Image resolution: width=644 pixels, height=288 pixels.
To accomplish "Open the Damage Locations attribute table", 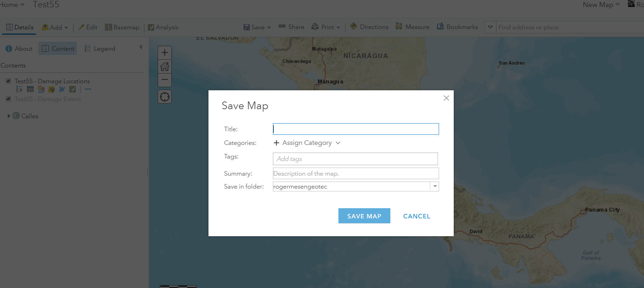I will coord(30,89).
